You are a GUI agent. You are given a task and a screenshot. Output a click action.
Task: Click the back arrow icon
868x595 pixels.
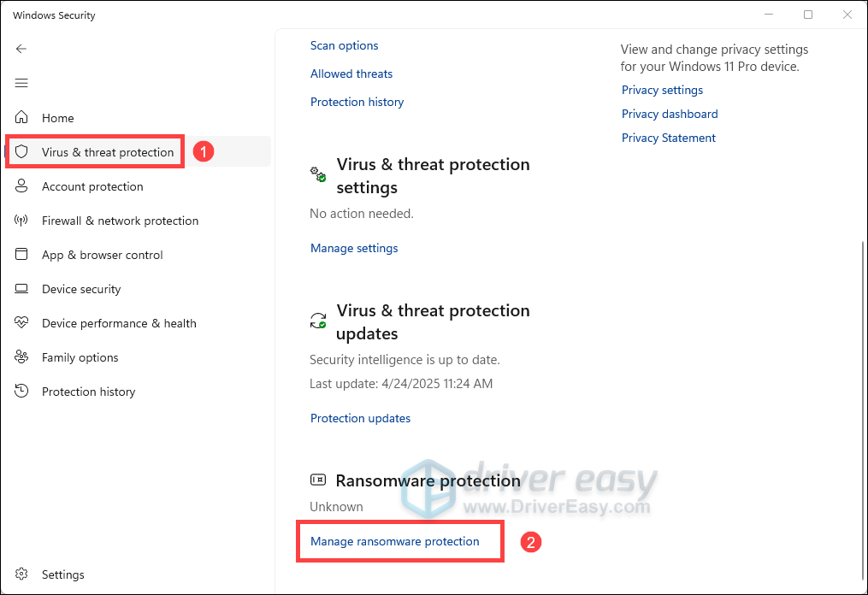[x=22, y=49]
